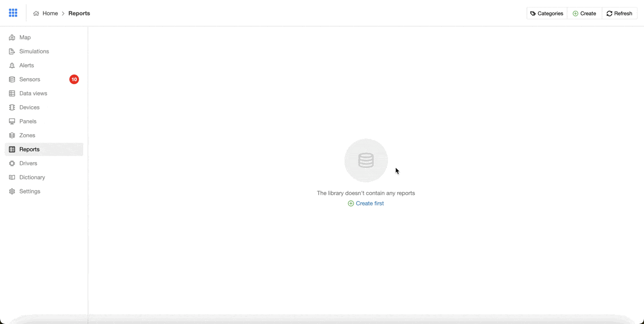Click the breadcrumb chevron separator
This screenshot has width=644, height=324.
pyautogui.click(x=63, y=13)
